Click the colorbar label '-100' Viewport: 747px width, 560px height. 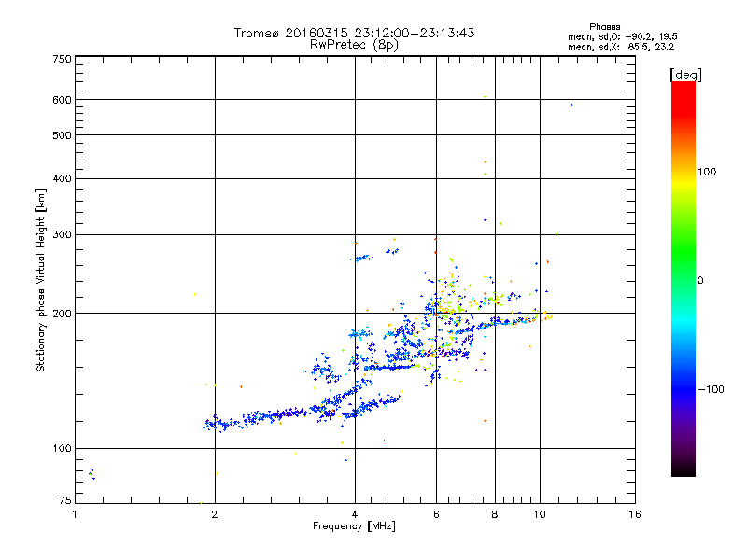click(x=711, y=389)
